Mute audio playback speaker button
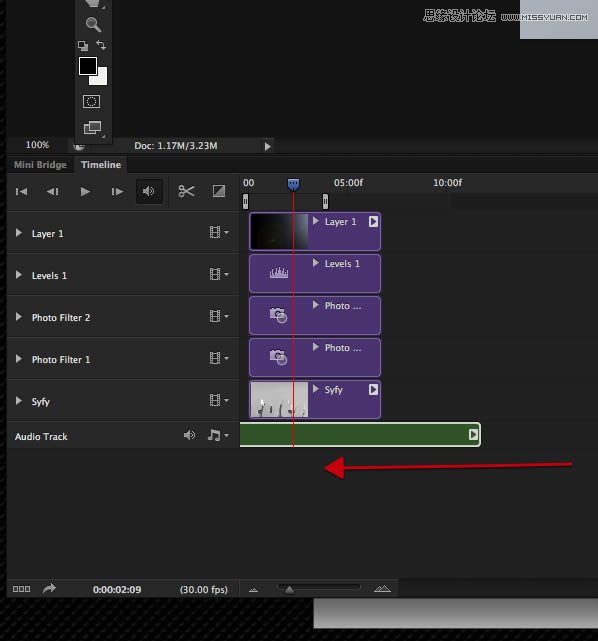Viewport: 598px width, 641px height. pos(149,191)
